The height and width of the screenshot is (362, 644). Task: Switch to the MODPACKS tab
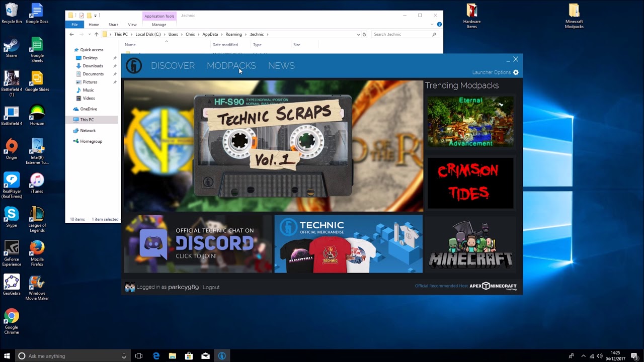pos(231,66)
